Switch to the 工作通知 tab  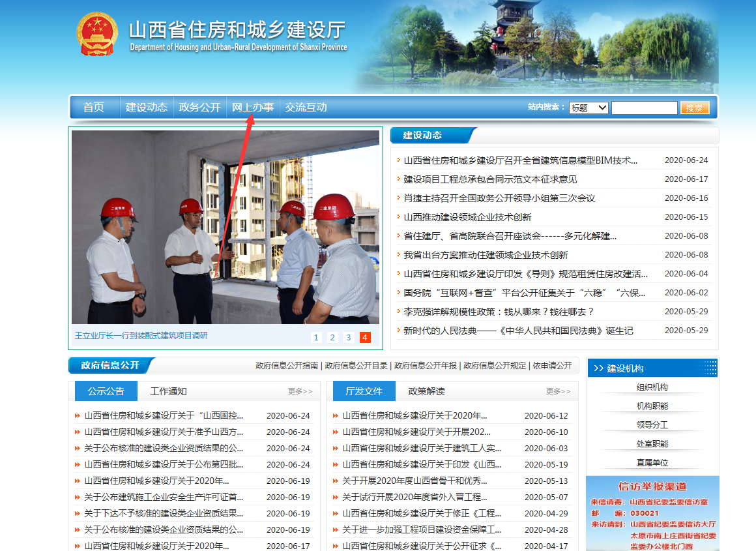169,390
